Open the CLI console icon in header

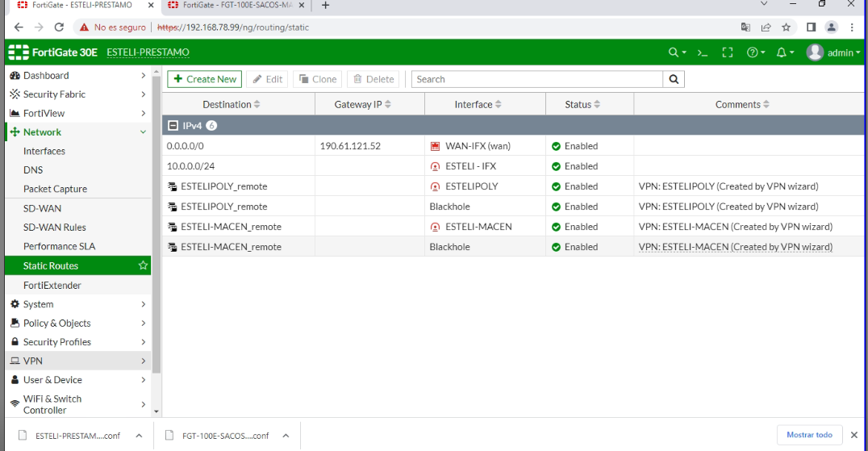[x=703, y=52]
